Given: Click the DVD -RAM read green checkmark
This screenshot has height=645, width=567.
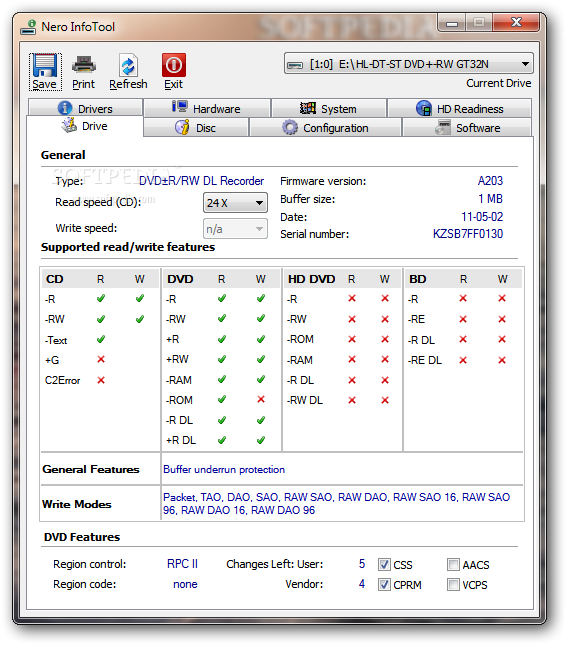Looking at the screenshot, I should point(222,379).
